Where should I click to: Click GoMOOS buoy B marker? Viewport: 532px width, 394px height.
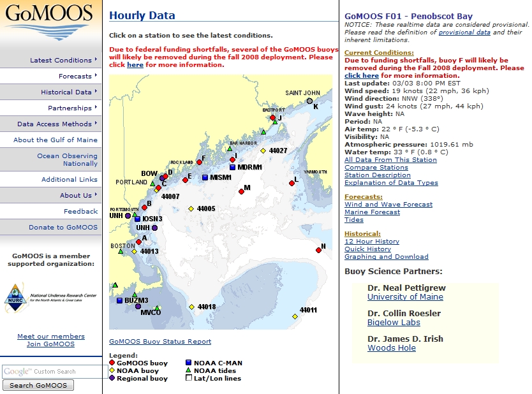144,207
